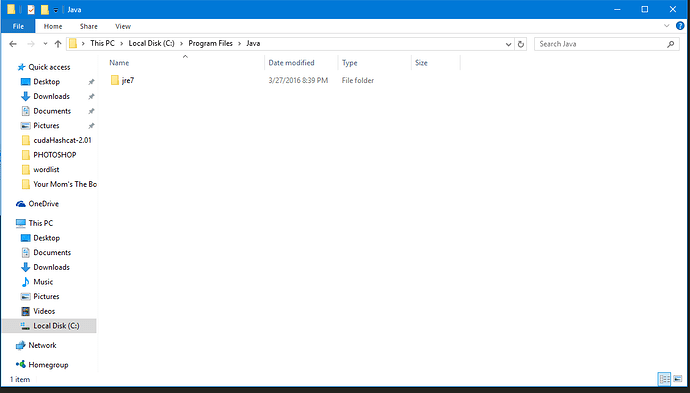Open Downloads under This PC
Screen dimensions: 690x393
51,267
